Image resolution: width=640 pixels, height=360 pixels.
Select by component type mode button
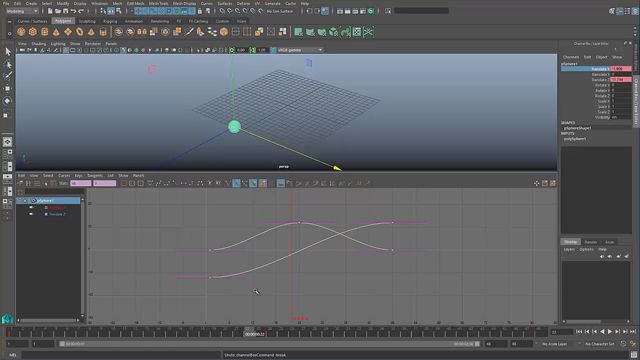coord(118,11)
